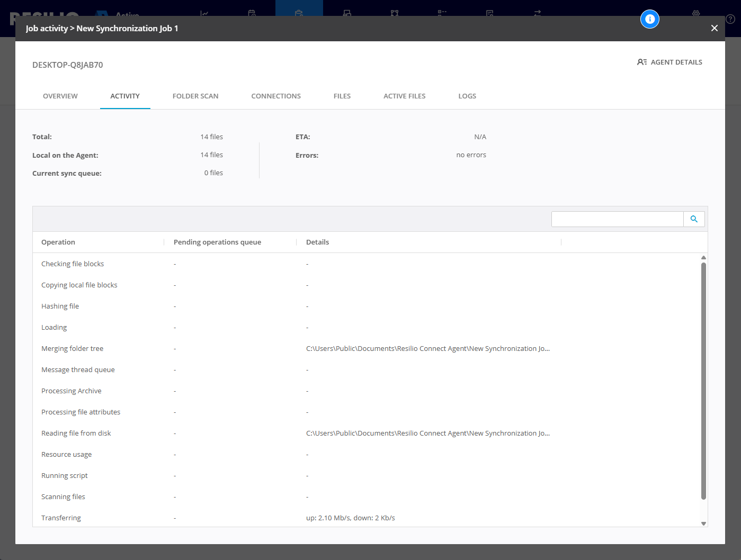Click the Details column header
Viewport: 741px width, 560px height.
tap(317, 242)
